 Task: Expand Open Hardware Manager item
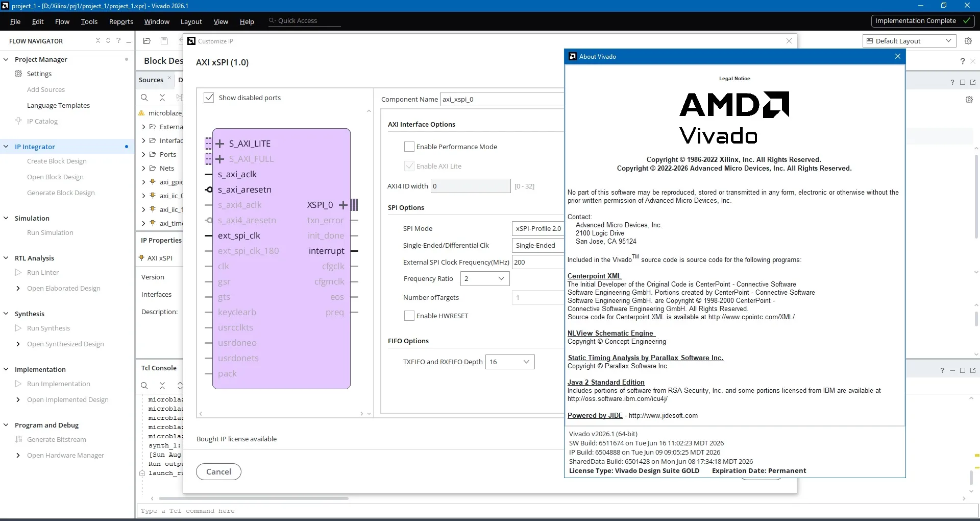click(18, 455)
